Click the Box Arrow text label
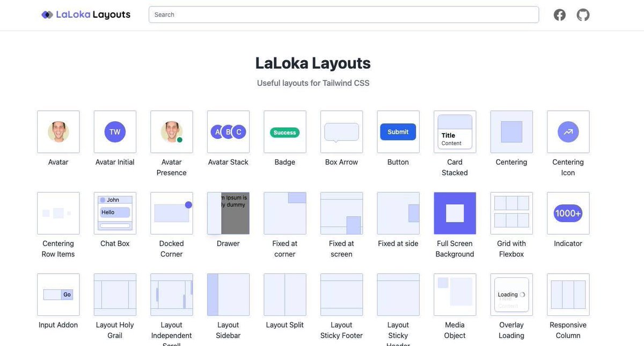 coord(341,162)
